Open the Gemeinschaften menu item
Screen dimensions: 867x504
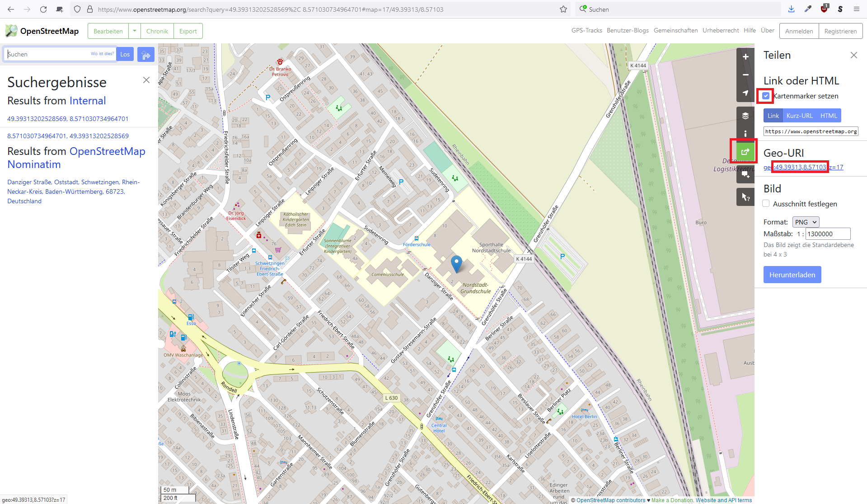[675, 30]
